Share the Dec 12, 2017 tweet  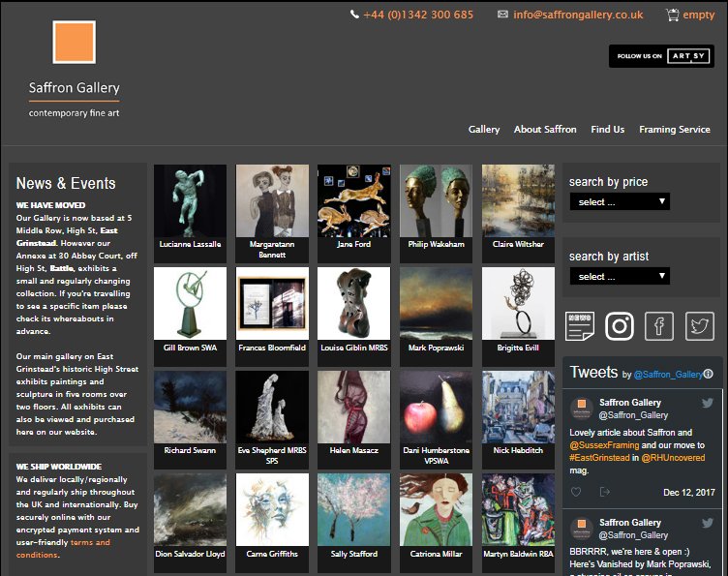(x=604, y=492)
